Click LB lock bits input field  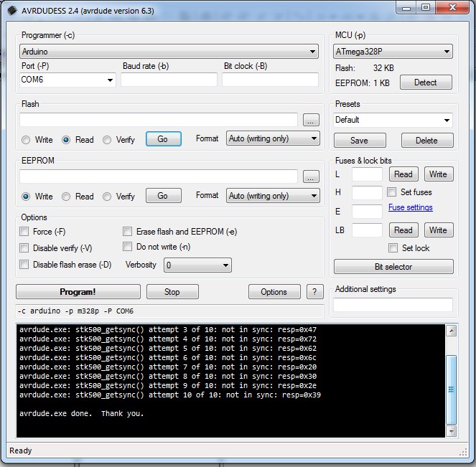[x=367, y=230]
